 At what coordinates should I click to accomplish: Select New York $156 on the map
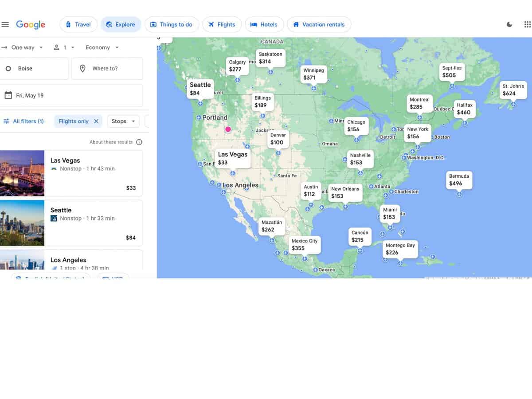click(x=418, y=133)
